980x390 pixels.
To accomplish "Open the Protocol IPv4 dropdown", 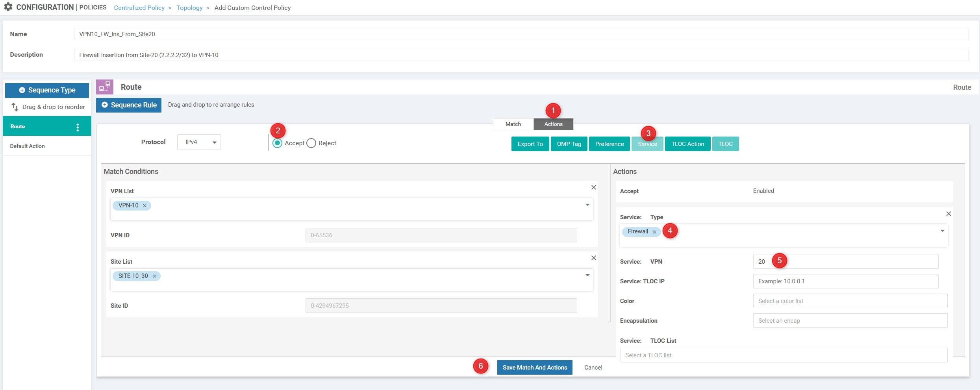I will coord(199,142).
